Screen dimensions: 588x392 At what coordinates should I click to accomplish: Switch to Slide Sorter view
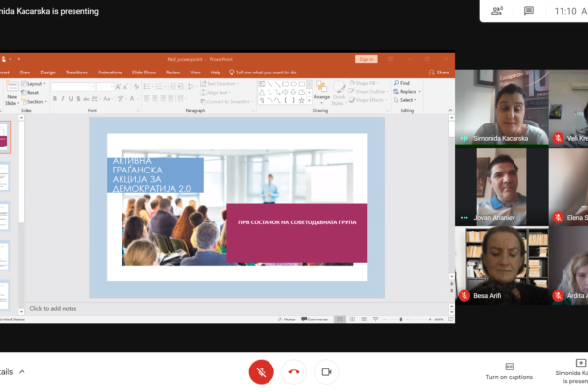coord(352,319)
